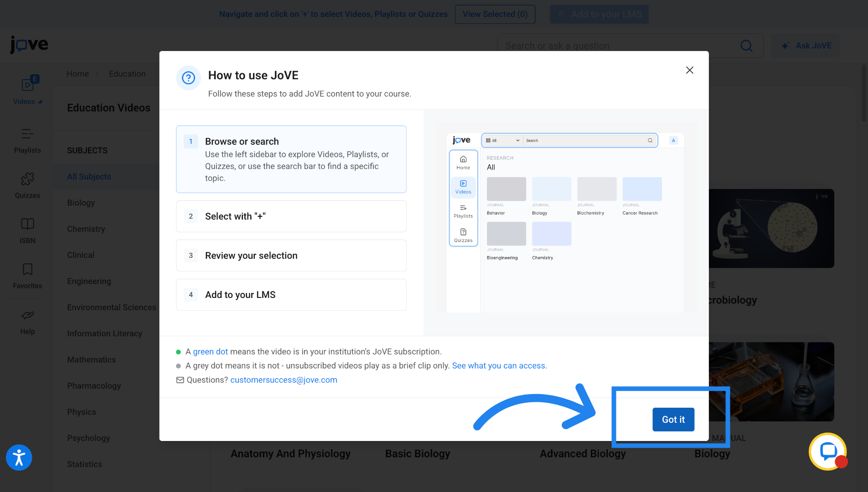Open Favorites in left sidebar

27,276
